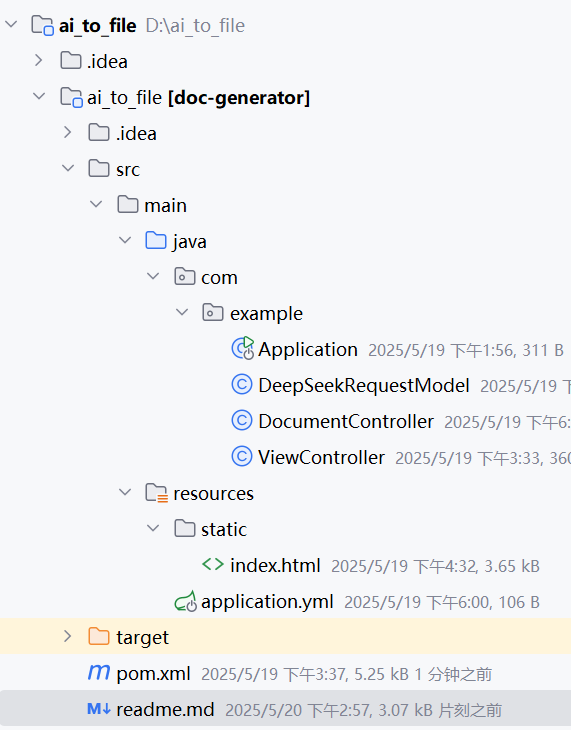This screenshot has height=730, width=571.
Task: Click the src folder icon
Action: pos(99,169)
